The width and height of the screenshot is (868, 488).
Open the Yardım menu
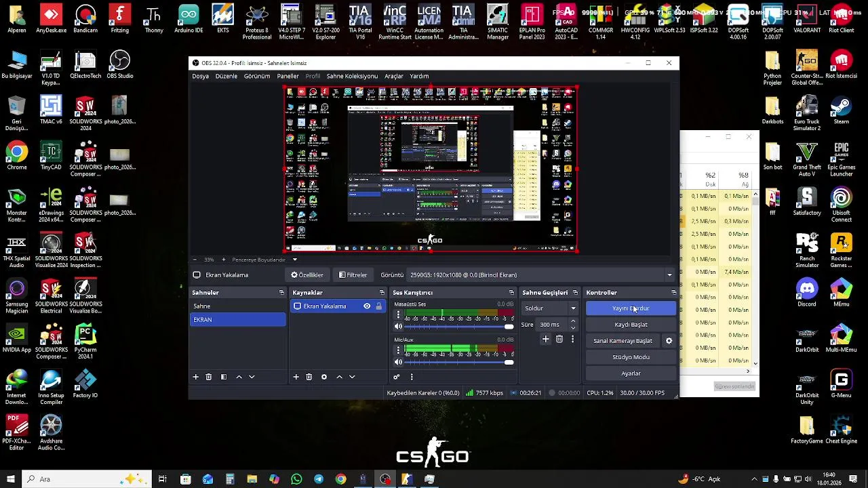click(419, 76)
